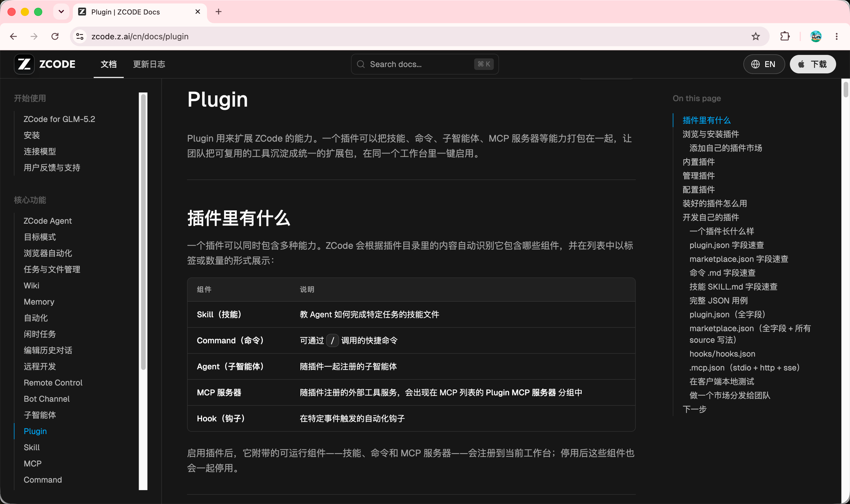Open 闲时任务 sidebar page
This screenshot has width=850, height=504.
[x=40, y=334]
